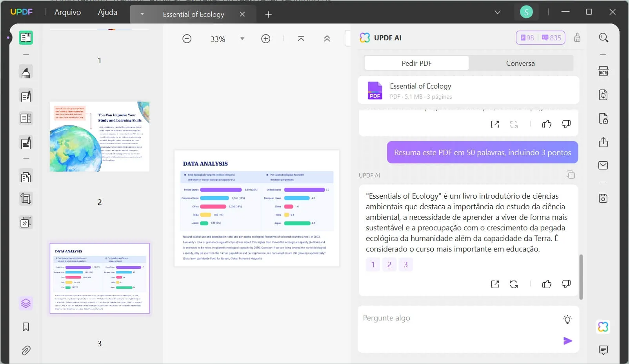
Task: Open the Bookmarks panel
Action: pyautogui.click(x=26, y=327)
